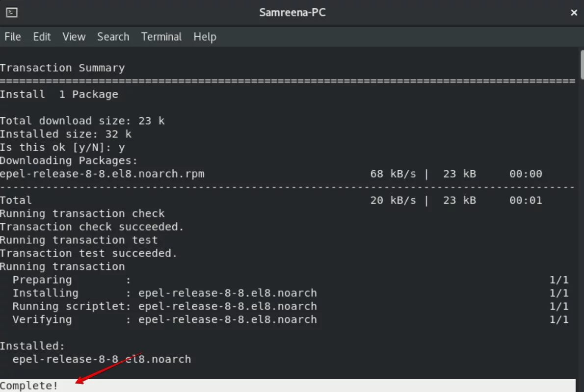584x392 pixels.
Task: Click the '00:00' download time value
Action: coord(526,174)
